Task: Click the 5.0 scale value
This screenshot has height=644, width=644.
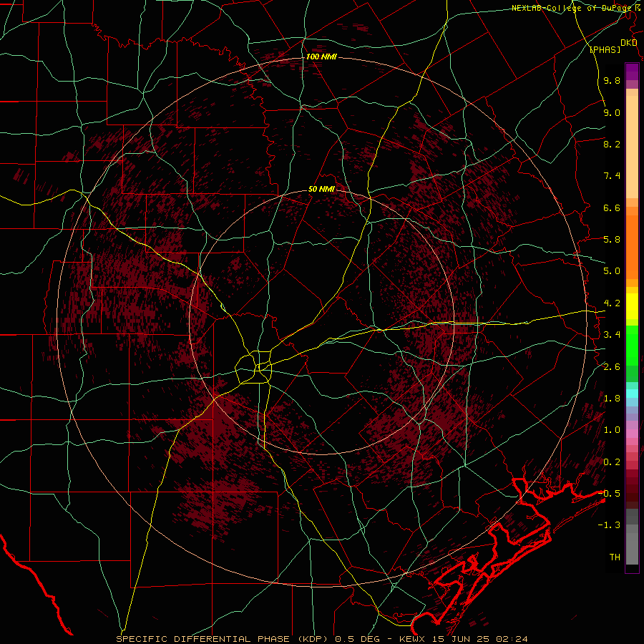Action: tap(612, 271)
